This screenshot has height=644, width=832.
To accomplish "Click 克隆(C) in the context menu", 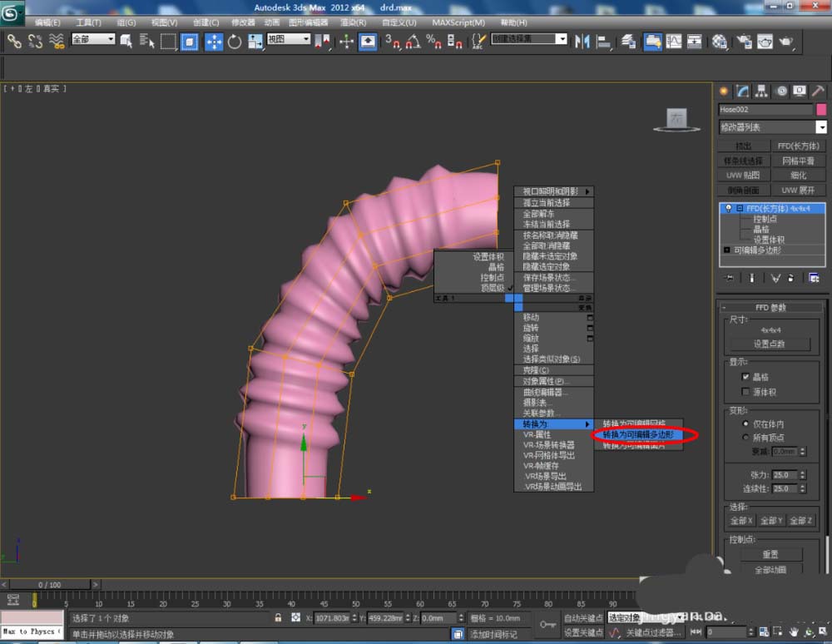I will click(x=536, y=370).
